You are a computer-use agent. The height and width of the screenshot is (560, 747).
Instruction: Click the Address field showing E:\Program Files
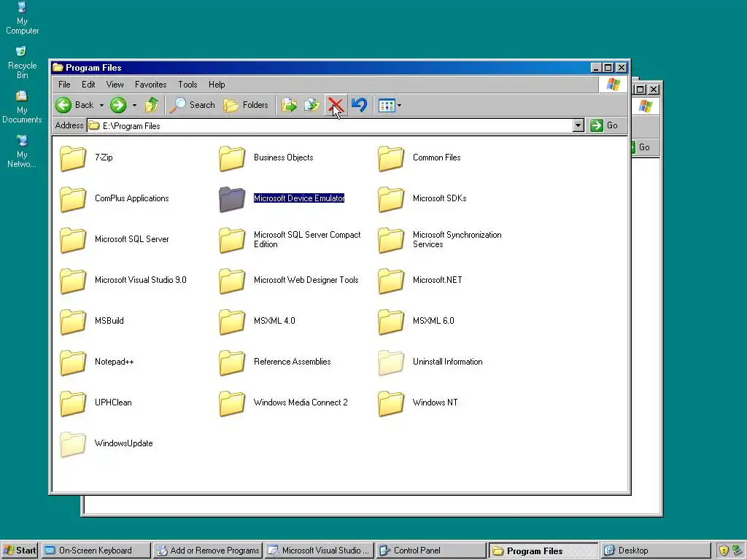coord(330,125)
